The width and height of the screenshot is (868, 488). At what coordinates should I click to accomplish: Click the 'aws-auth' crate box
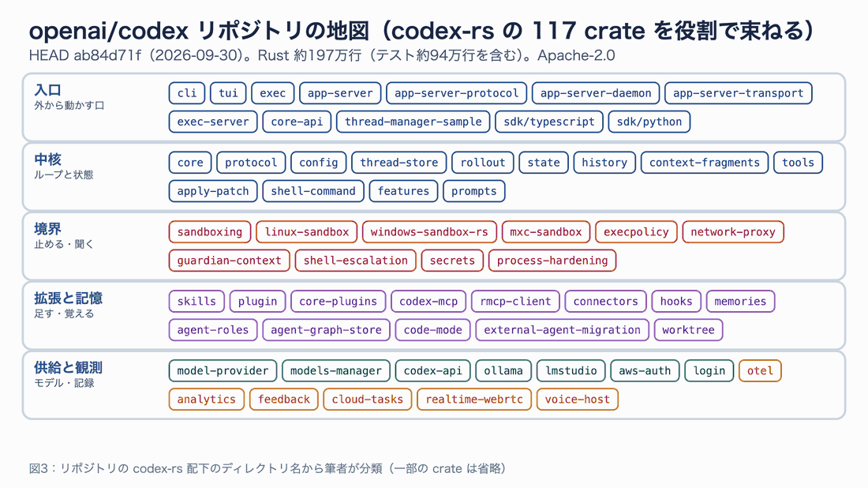tap(645, 370)
